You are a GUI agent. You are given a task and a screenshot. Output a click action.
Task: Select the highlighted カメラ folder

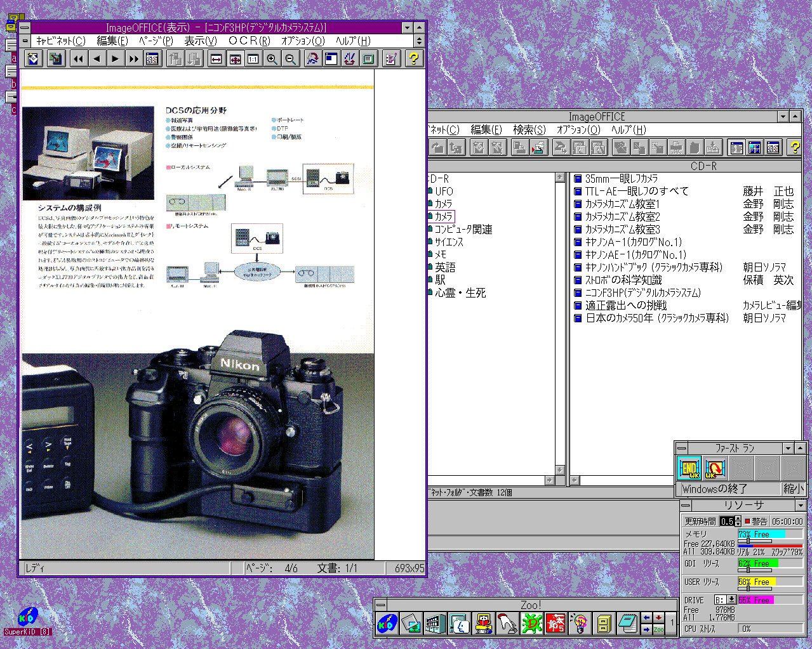coord(444,216)
